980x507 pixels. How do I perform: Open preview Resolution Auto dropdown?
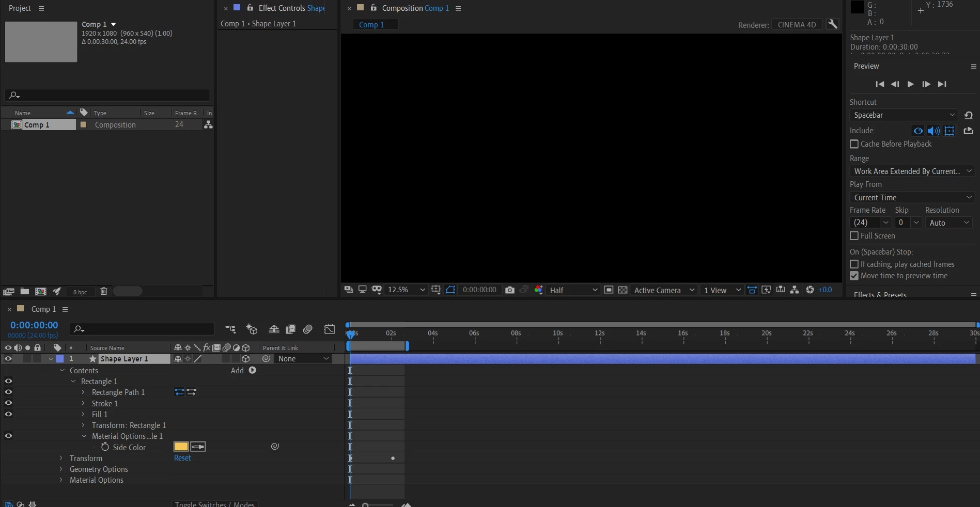(949, 223)
